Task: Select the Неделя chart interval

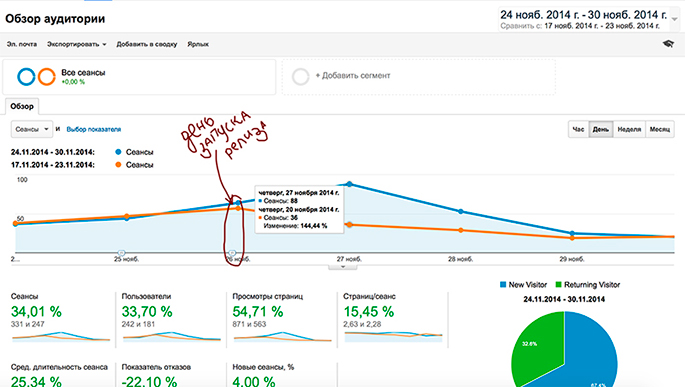Action: tap(629, 129)
